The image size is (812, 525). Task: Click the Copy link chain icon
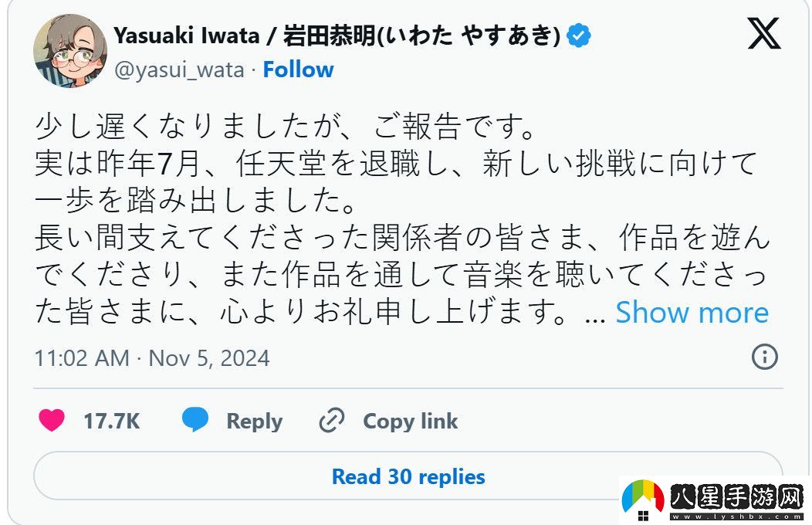pyautogui.click(x=332, y=421)
